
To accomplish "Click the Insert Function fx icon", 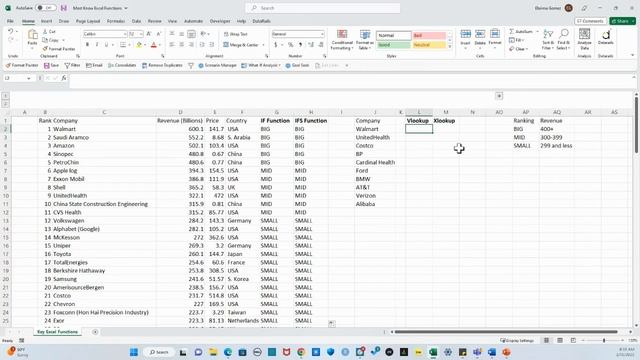I will (64, 78).
